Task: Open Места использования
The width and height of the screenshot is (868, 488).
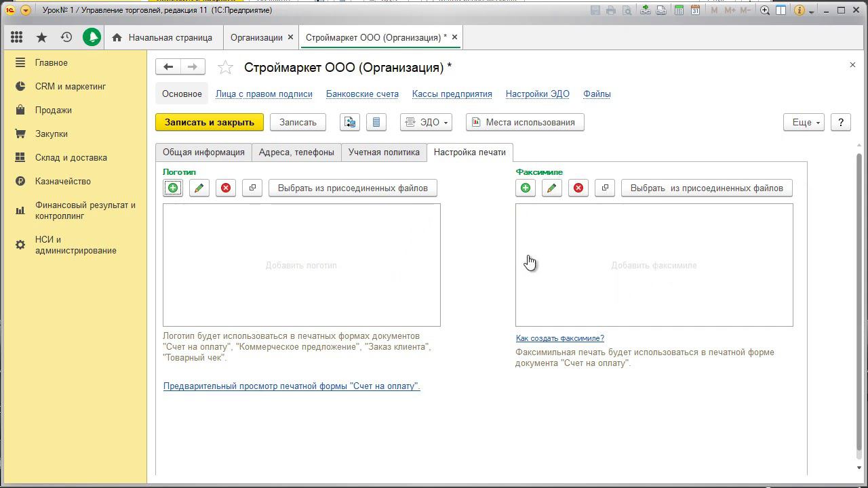Action: pyautogui.click(x=525, y=122)
